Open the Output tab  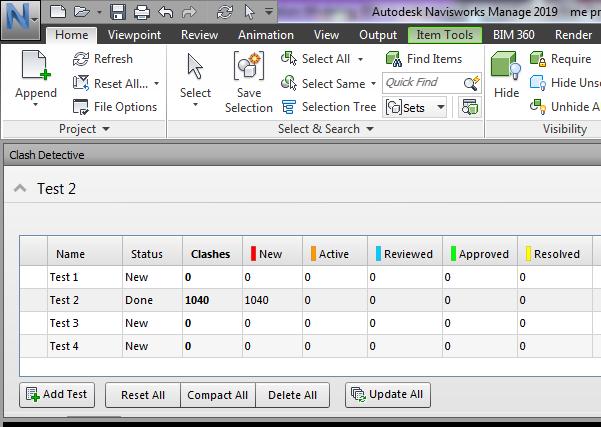click(x=378, y=35)
